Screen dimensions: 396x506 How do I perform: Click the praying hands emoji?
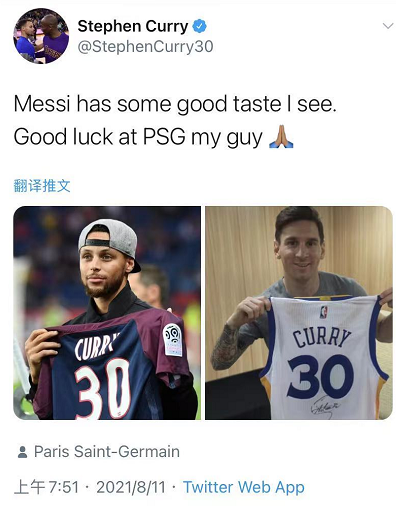(x=281, y=136)
